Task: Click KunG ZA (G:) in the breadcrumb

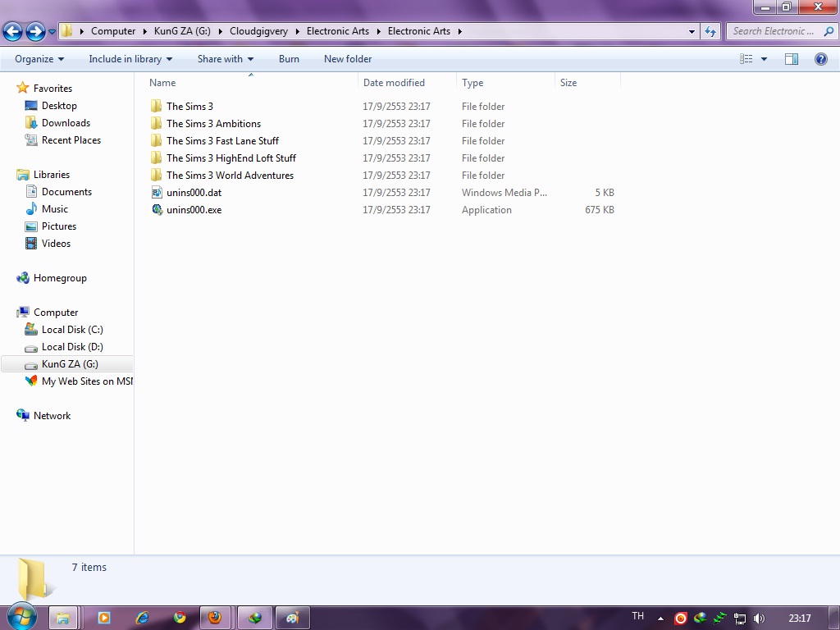Action: pyautogui.click(x=182, y=31)
